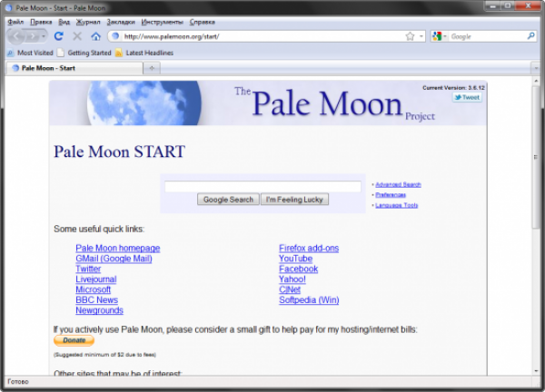Go back with the Back arrow button
Viewport: 545px width, 392px height.
pyautogui.click(x=16, y=36)
